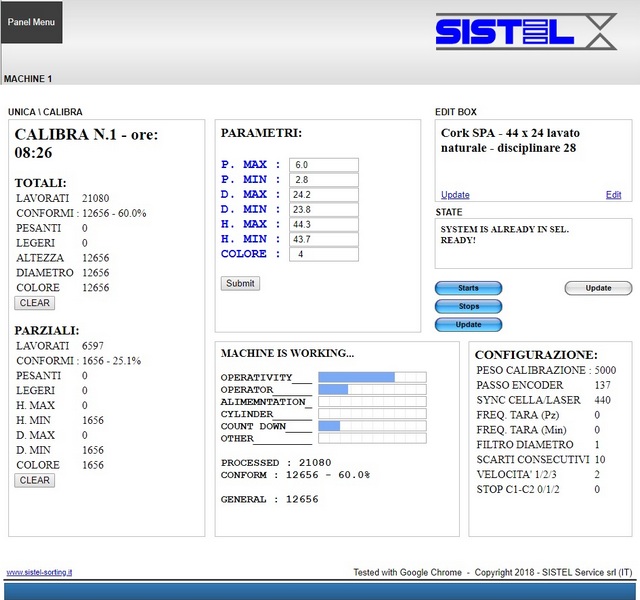Click the OPERATOR progress bar

click(x=372, y=389)
